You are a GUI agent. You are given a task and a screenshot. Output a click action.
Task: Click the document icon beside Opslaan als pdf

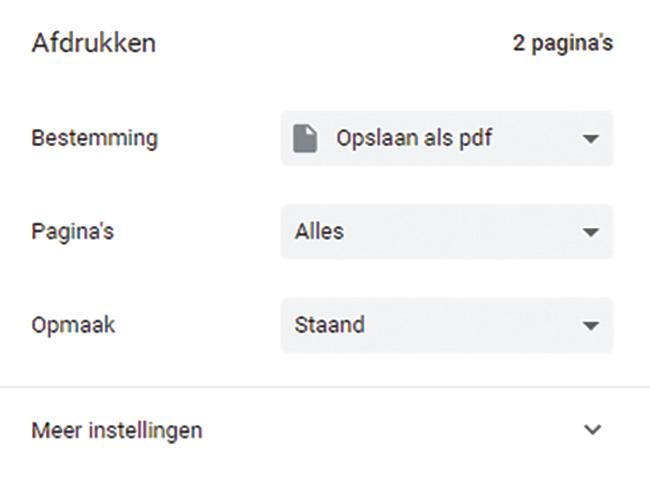click(x=305, y=138)
